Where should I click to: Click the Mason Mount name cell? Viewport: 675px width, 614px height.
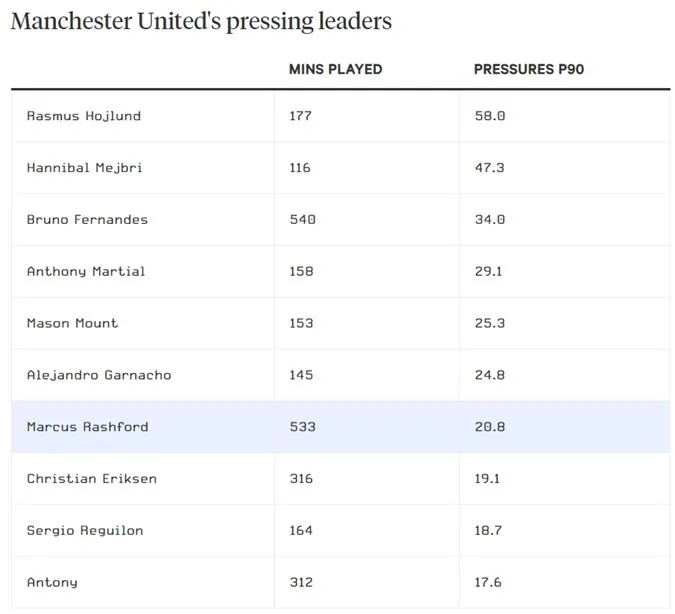[x=72, y=323]
